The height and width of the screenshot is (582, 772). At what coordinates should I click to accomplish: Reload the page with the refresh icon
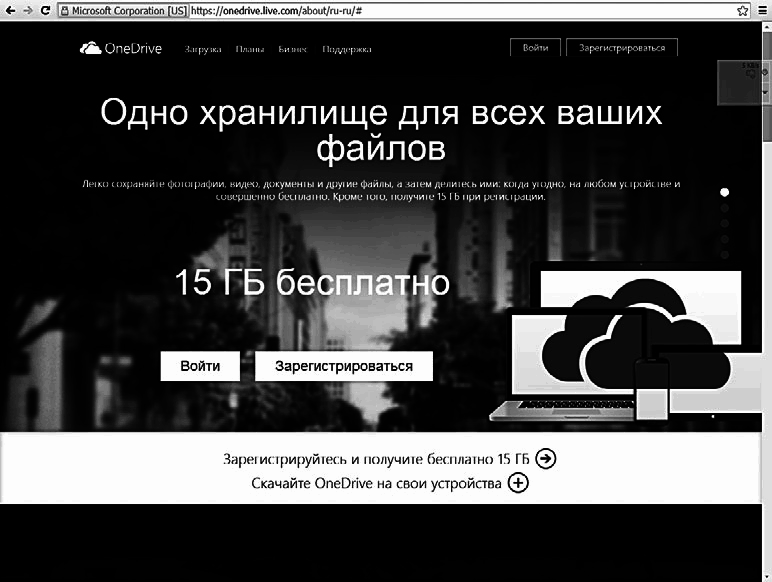click(45, 10)
